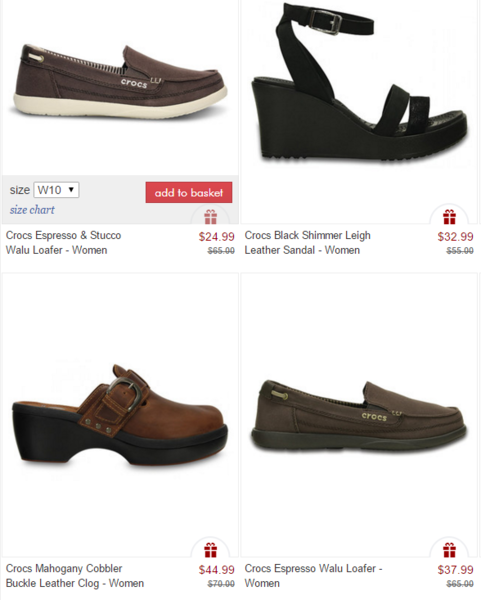Click the $24.99 sale price
The height and width of the screenshot is (600, 481).
[217, 237]
